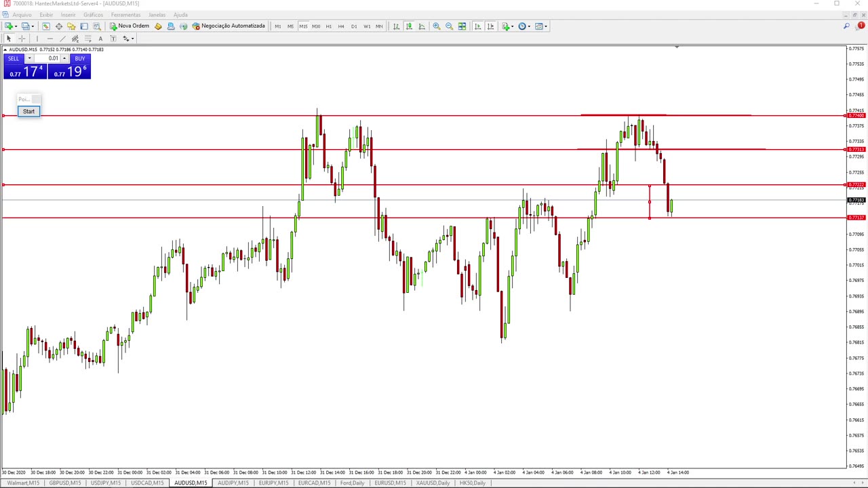This screenshot has width=868, height=488.
Task: Expand the templates dropdown arrow
Action: pos(547,26)
